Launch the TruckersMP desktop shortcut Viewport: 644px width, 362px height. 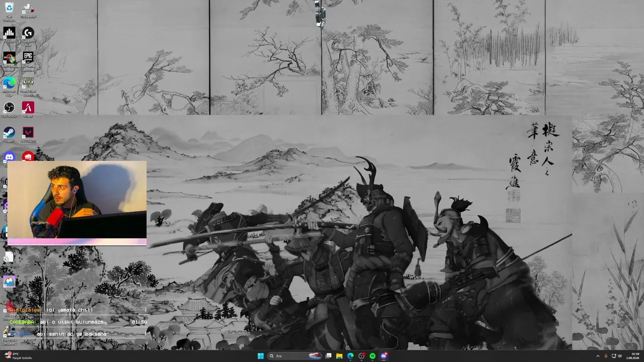(x=28, y=12)
